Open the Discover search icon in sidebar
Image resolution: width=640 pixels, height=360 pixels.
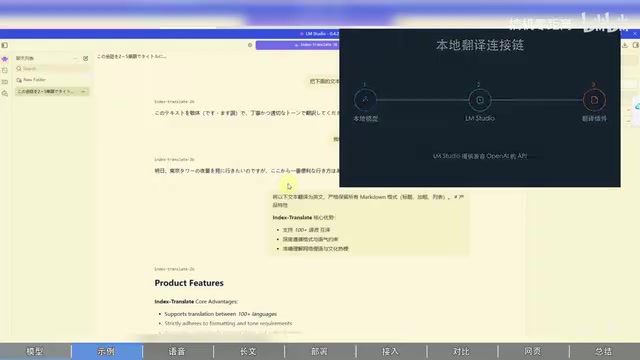tap(5, 93)
